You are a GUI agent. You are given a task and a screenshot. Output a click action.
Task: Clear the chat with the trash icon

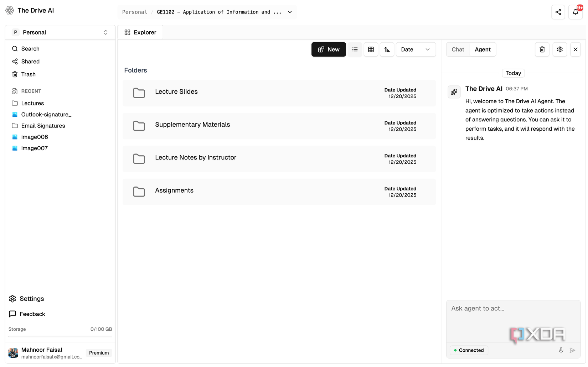tap(542, 49)
